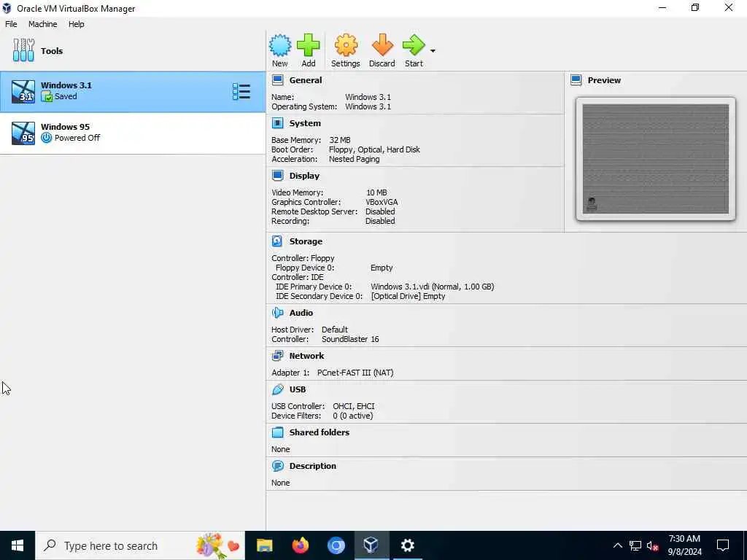Open the Network section header link
Image resolution: width=747 pixels, height=560 pixels.
306,356
